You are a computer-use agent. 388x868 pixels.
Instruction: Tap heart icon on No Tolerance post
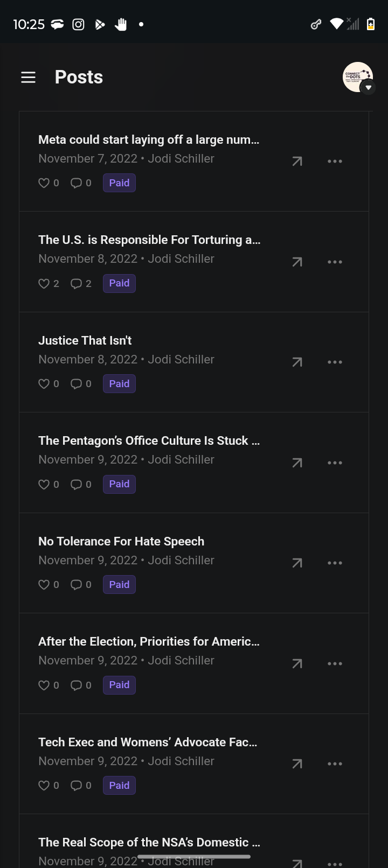44,585
